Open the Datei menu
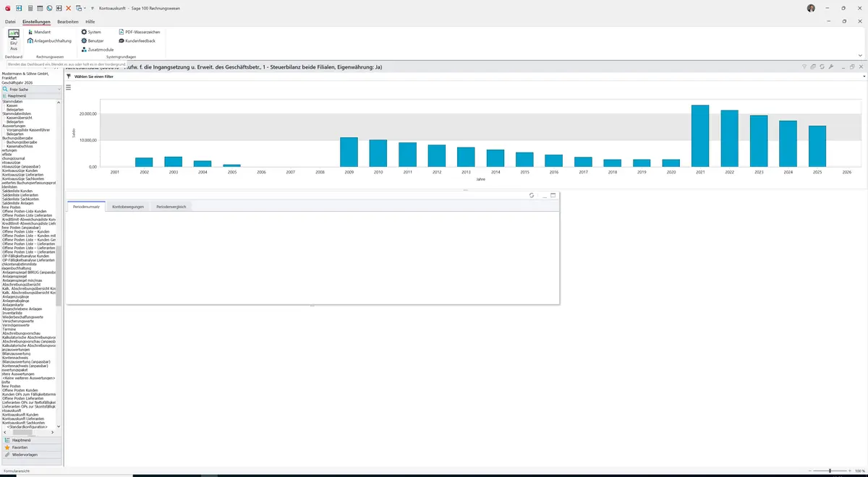This screenshot has height=477, width=868. pyautogui.click(x=10, y=22)
